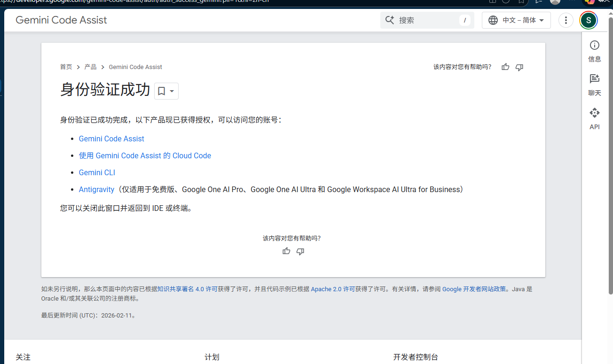Screen dimensions: 613x364
Task: Open the 信息 info panel icon
Action: 595,51
